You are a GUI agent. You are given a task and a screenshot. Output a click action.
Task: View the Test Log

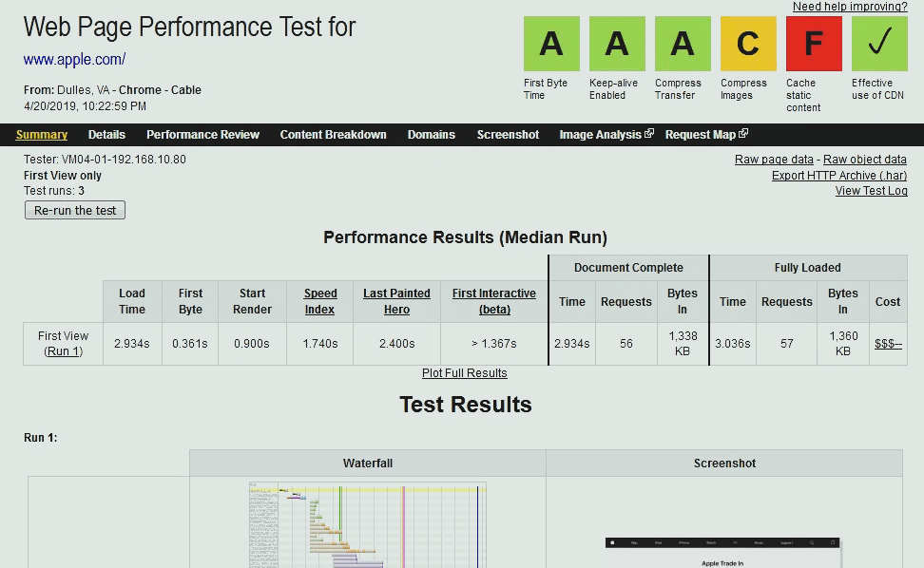(871, 190)
